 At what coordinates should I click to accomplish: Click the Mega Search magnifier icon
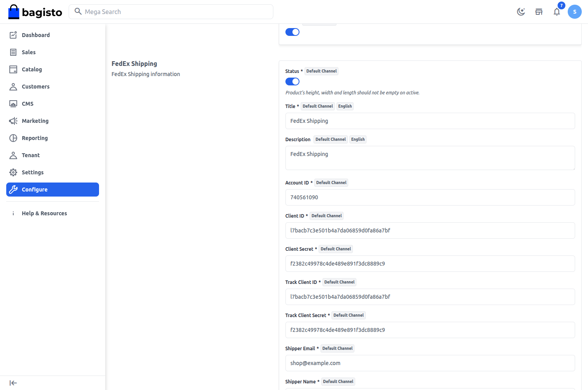tap(78, 11)
